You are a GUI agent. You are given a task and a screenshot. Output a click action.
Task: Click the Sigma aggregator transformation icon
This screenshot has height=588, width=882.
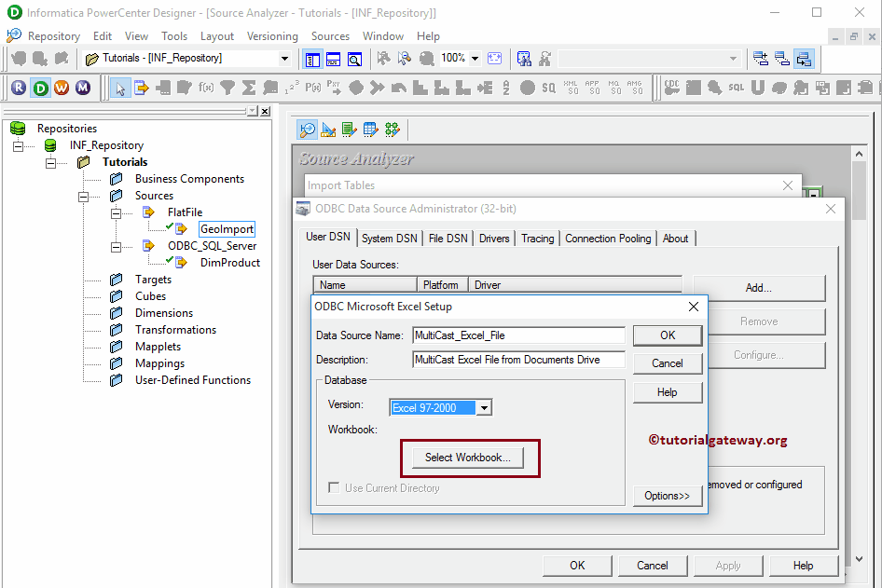click(x=249, y=88)
